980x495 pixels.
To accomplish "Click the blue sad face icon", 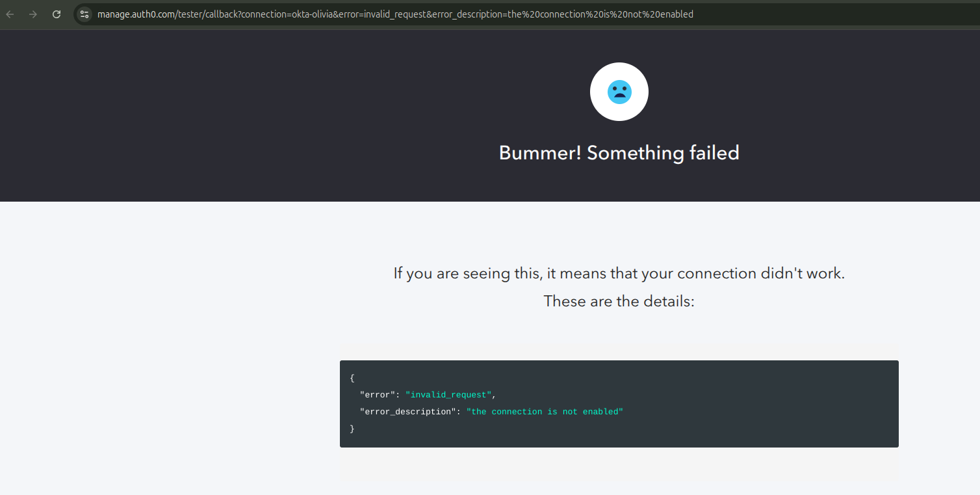I will (x=619, y=92).
